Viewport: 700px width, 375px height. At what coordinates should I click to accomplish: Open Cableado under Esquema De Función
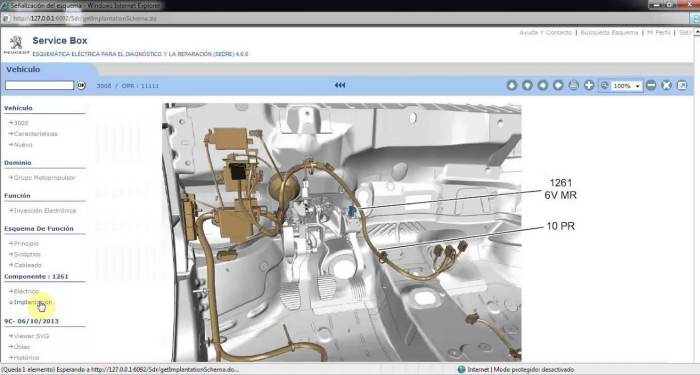(28, 265)
